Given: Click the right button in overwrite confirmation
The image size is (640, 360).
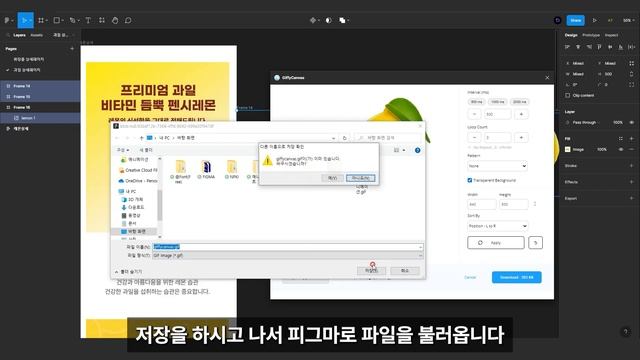Looking at the screenshot, I should [360, 178].
